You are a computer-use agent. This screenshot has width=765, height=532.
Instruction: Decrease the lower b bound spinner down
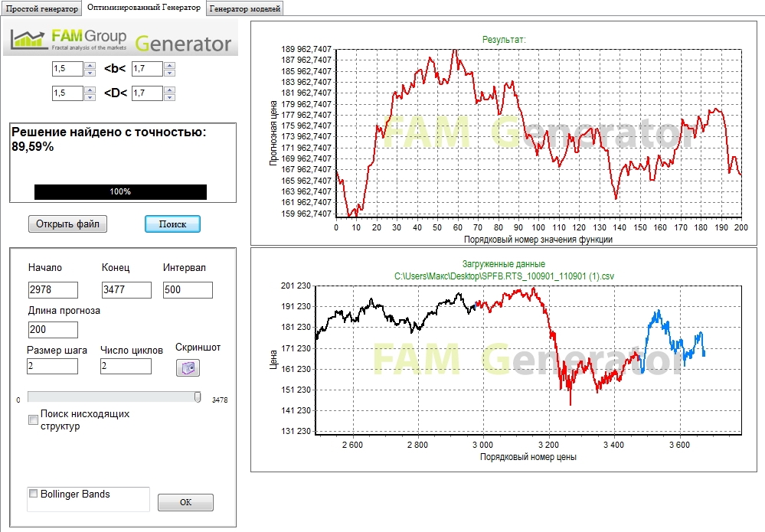(x=90, y=73)
